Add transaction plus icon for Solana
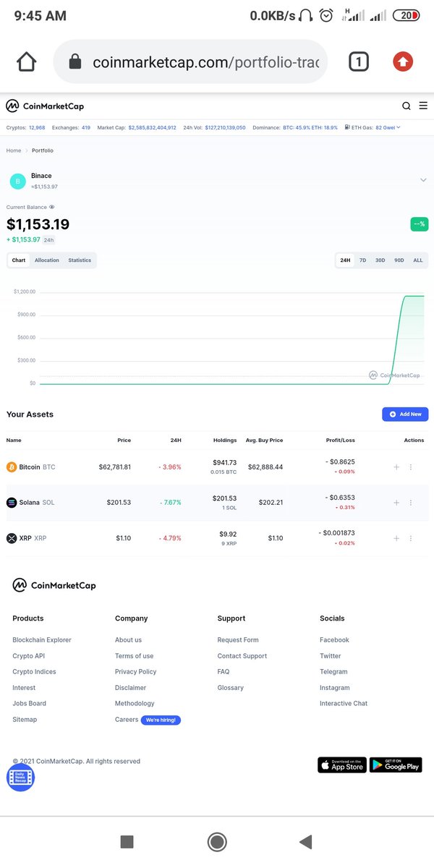434x868 pixels. point(396,503)
